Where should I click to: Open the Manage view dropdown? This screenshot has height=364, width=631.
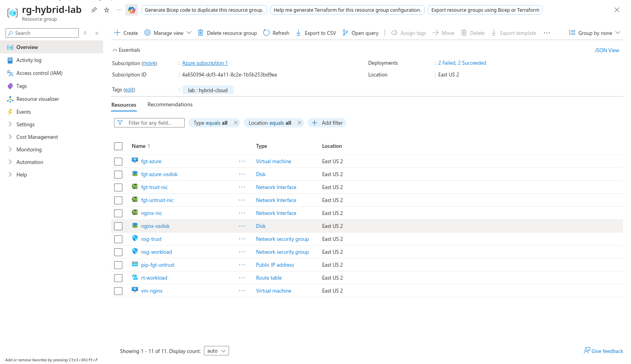point(168,33)
